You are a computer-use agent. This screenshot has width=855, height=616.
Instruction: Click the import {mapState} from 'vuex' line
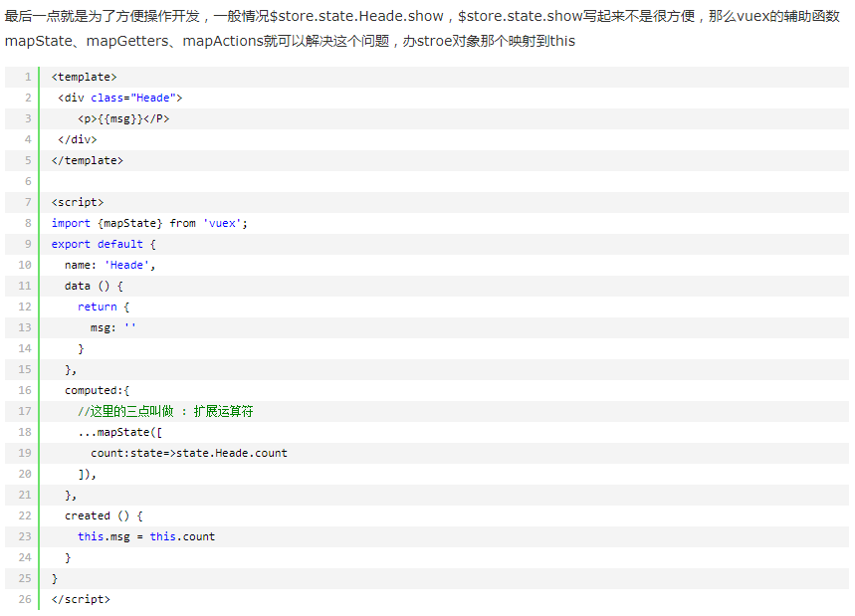[149, 224]
